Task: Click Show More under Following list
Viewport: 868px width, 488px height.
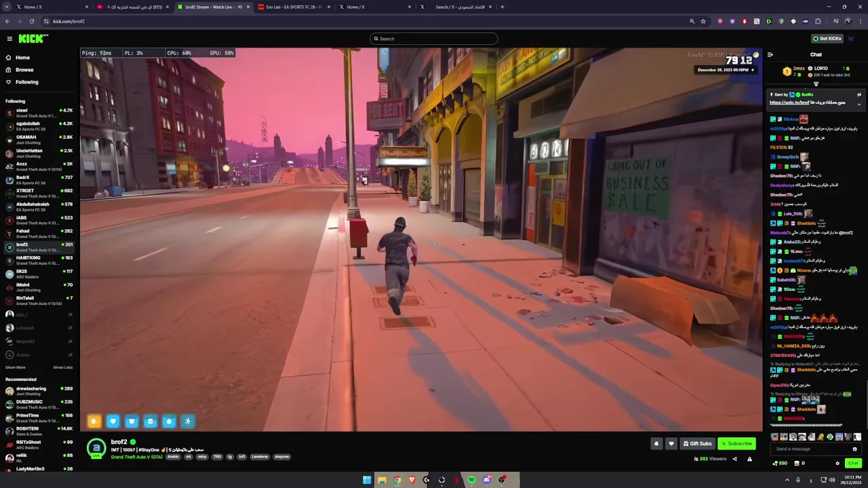Action: click(16, 367)
